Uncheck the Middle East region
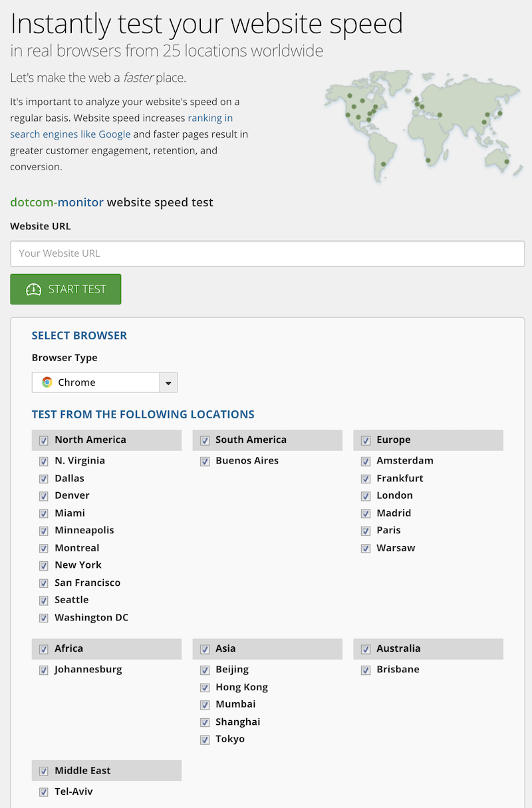The height and width of the screenshot is (808, 532). [44, 771]
